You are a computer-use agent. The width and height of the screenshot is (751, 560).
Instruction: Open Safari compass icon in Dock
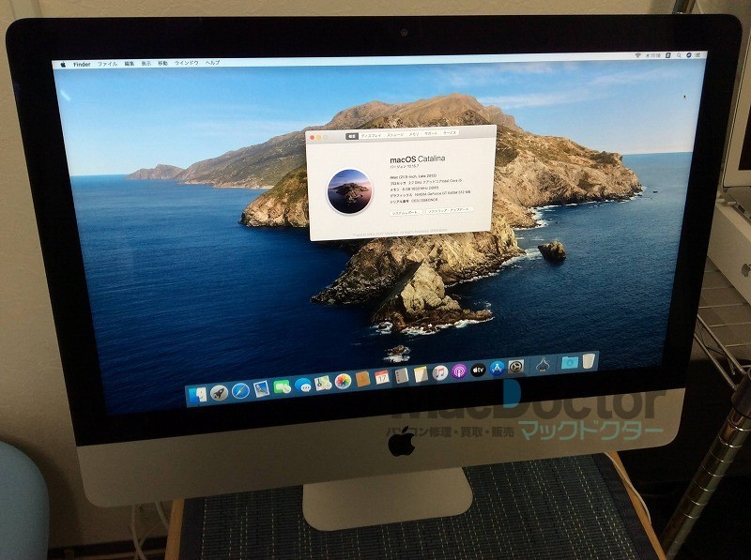(240, 390)
